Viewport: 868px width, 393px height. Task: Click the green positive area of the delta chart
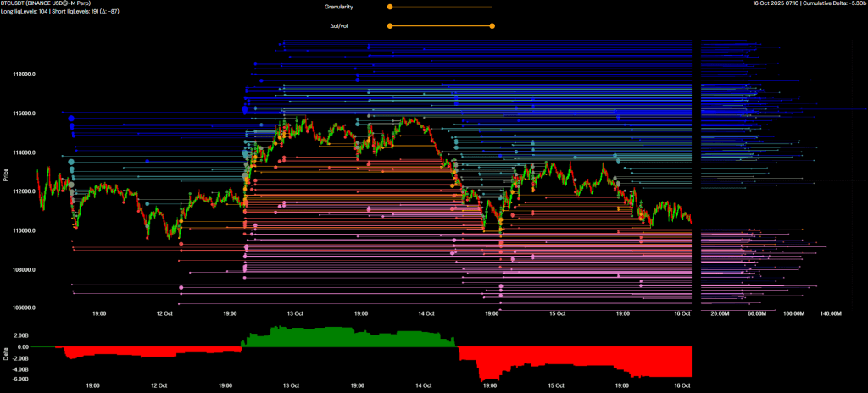348,336
